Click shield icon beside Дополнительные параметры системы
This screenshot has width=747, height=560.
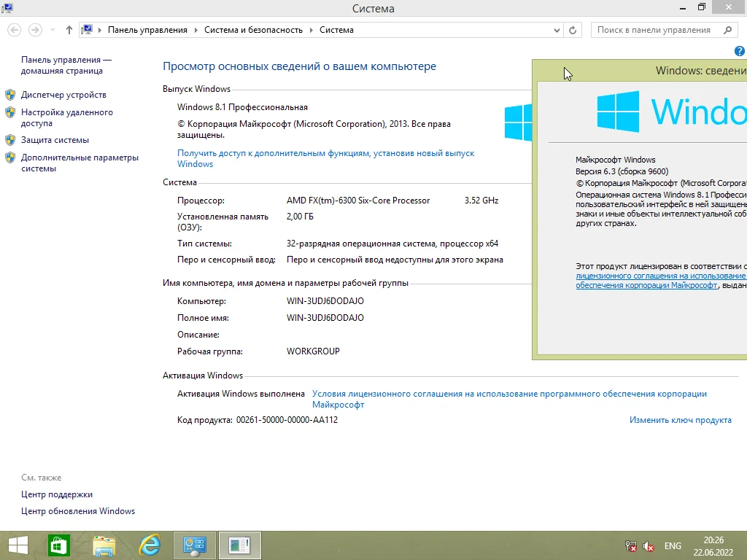point(10,157)
